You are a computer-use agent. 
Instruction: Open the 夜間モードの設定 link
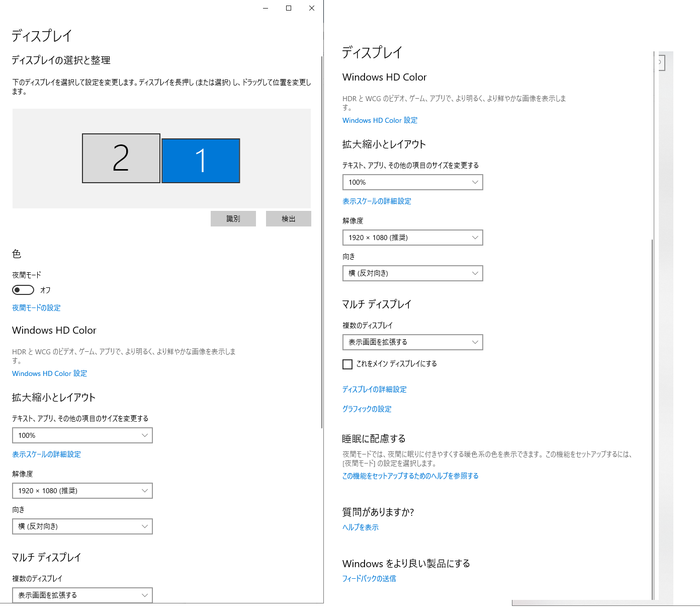(x=36, y=308)
